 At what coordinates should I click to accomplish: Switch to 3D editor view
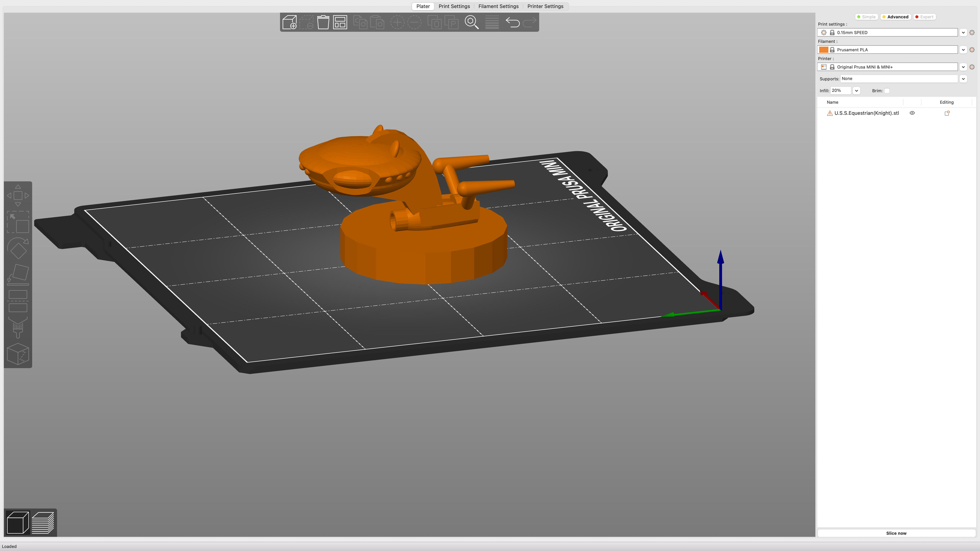18,522
